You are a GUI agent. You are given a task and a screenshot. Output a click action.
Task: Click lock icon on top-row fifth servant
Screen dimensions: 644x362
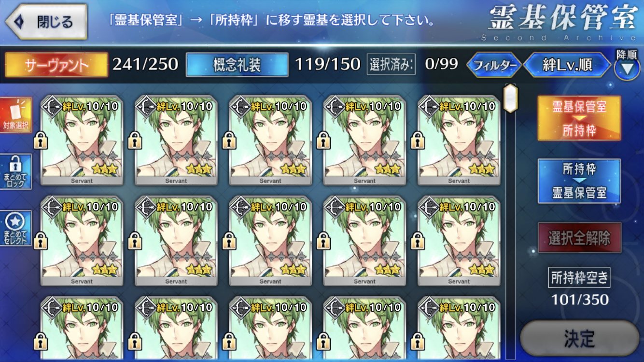pyautogui.click(x=417, y=141)
